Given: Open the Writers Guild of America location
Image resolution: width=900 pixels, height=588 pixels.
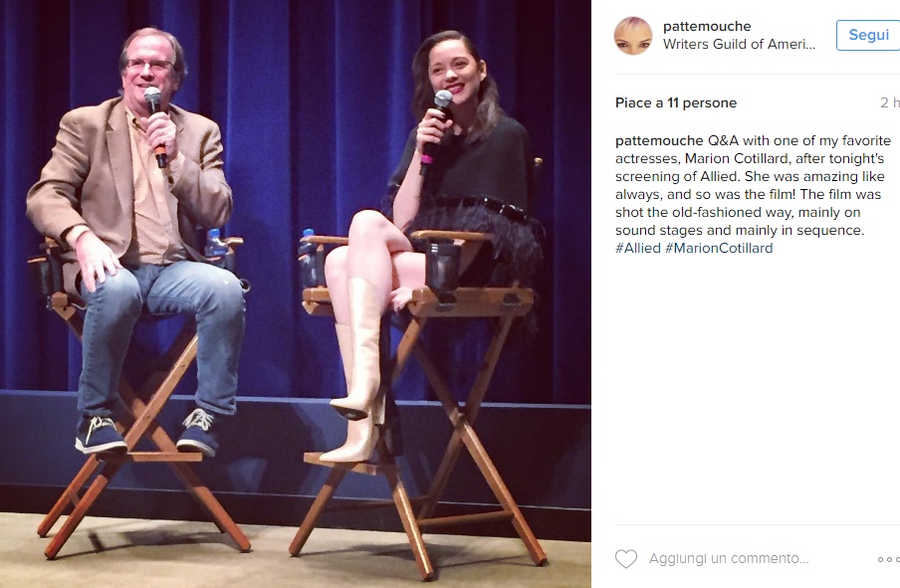Looking at the screenshot, I should pyautogui.click(x=739, y=44).
